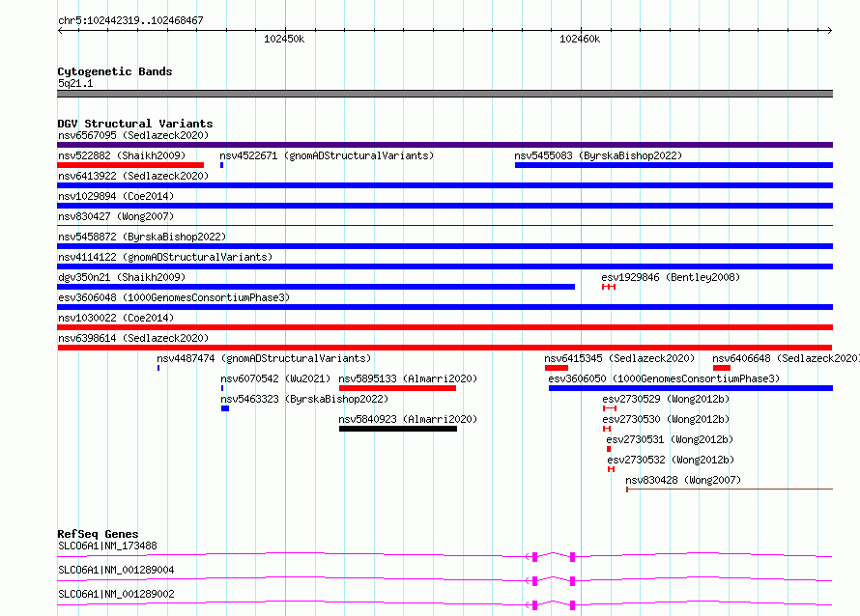The height and width of the screenshot is (616, 860).
Task: Select the nsv6406648 (Sedlazeck2020) red block
Action: pos(721,368)
